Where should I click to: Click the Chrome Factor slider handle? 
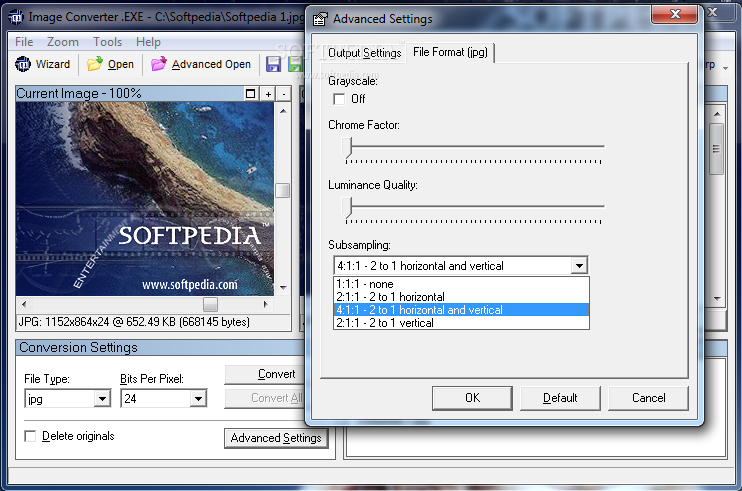pyautogui.click(x=347, y=148)
